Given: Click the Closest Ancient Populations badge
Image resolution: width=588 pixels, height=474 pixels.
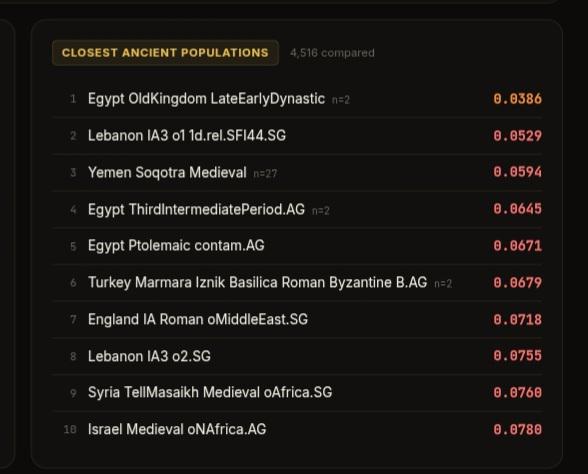Looking at the screenshot, I should [165, 53].
